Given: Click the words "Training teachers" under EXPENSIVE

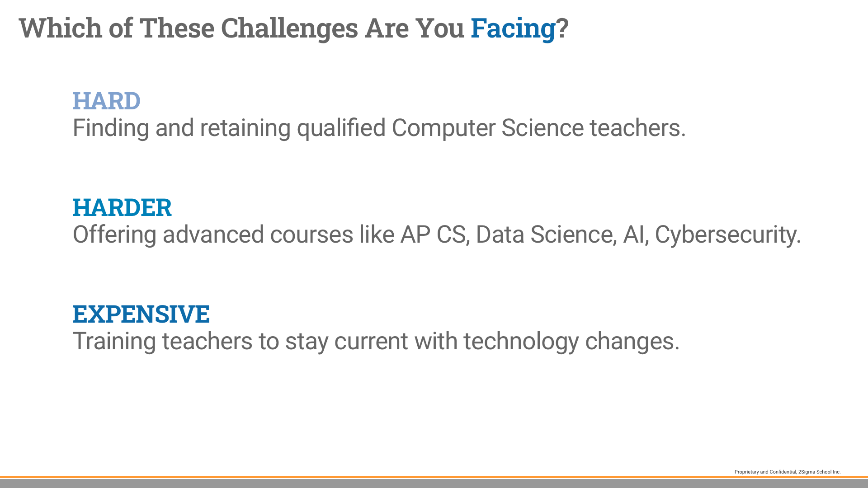Looking at the screenshot, I should [x=162, y=341].
